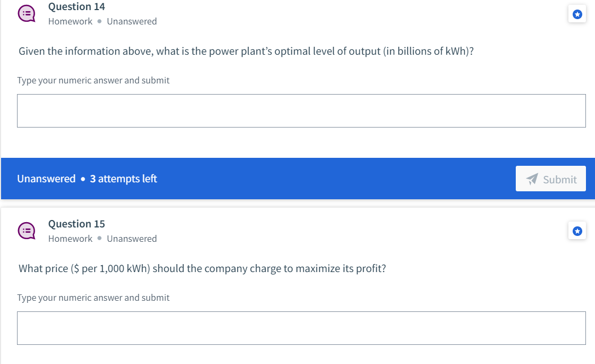Select the Homework label under Question 14
Viewport: 595px width, 364px height.
70,21
